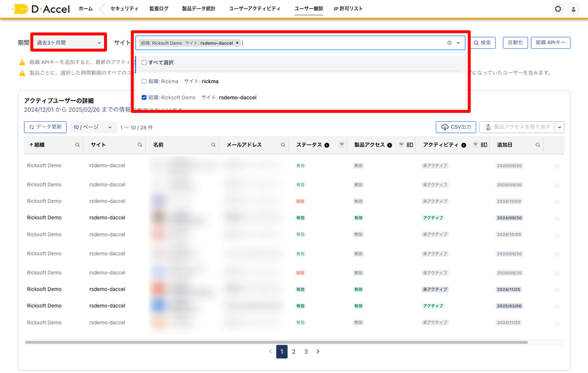Remove the rsdemo-daccel site tag

[237, 43]
